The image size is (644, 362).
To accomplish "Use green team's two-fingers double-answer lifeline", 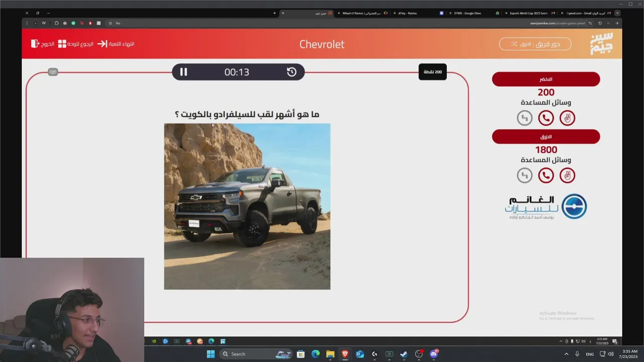I will [x=567, y=118].
